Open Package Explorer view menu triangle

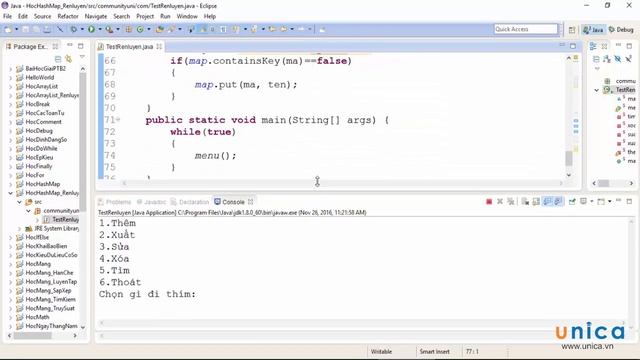(82, 57)
